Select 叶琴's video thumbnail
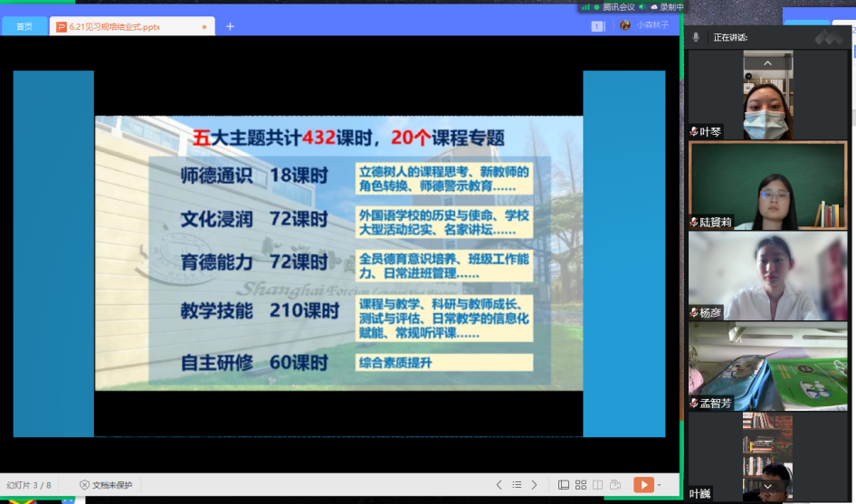 click(x=767, y=95)
